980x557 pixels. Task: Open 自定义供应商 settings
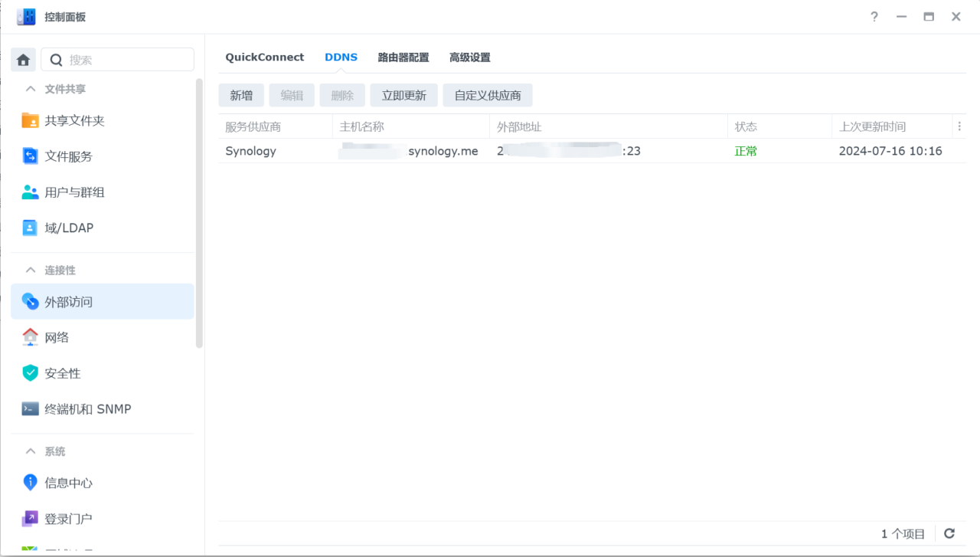[488, 96]
